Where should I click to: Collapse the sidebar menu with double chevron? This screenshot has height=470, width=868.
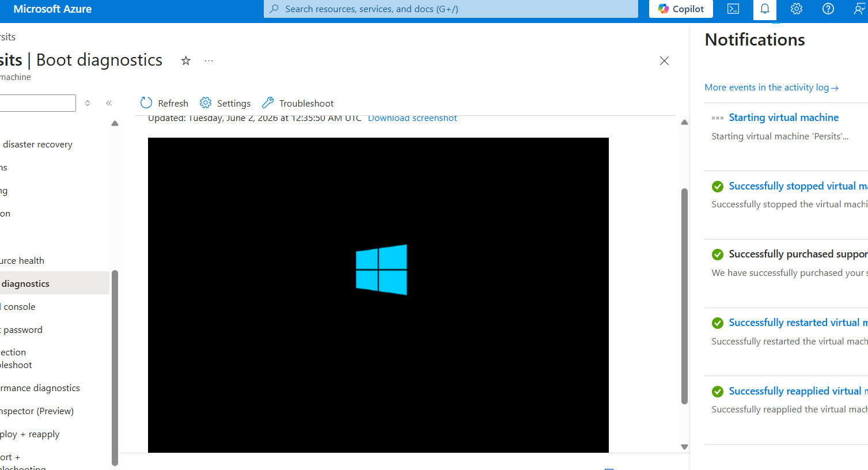click(109, 103)
